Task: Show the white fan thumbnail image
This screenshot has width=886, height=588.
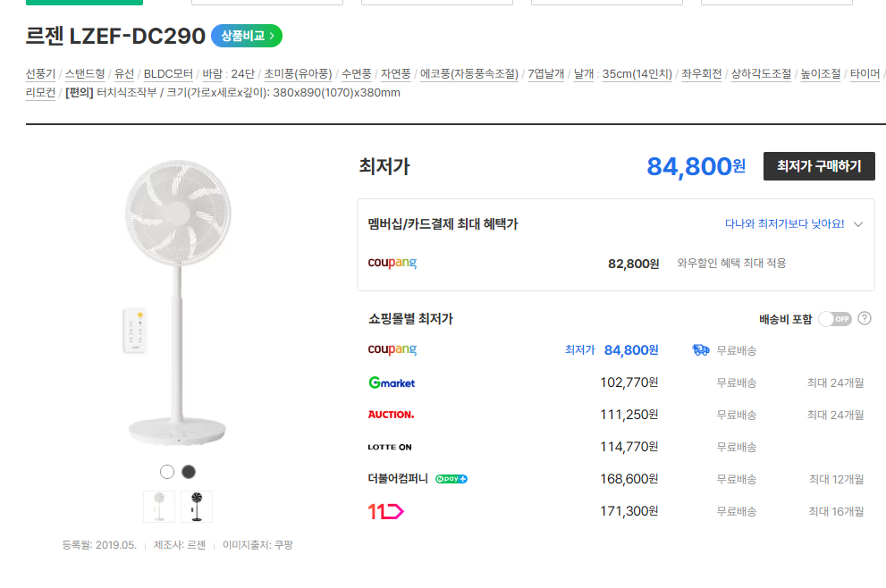Action: (159, 506)
